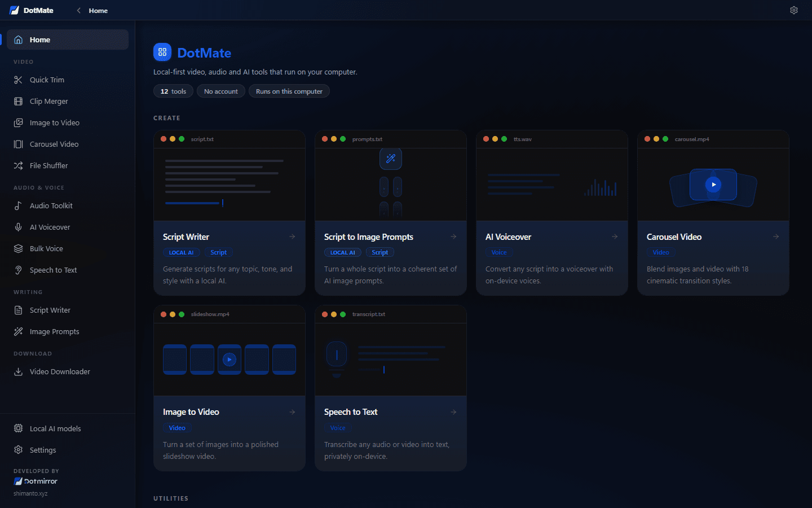Click the Dotmirror developer logo
Image resolution: width=812 pixels, height=508 pixels.
[36, 481]
